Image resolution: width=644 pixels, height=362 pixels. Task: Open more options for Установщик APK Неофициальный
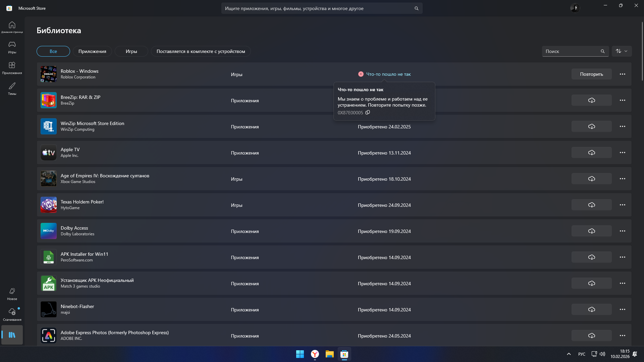(x=623, y=283)
